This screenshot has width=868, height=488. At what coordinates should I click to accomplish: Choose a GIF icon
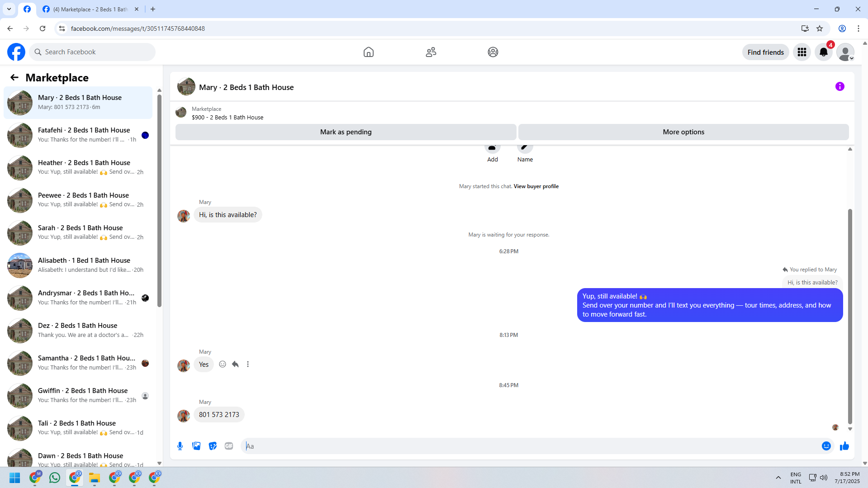click(x=229, y=446)
